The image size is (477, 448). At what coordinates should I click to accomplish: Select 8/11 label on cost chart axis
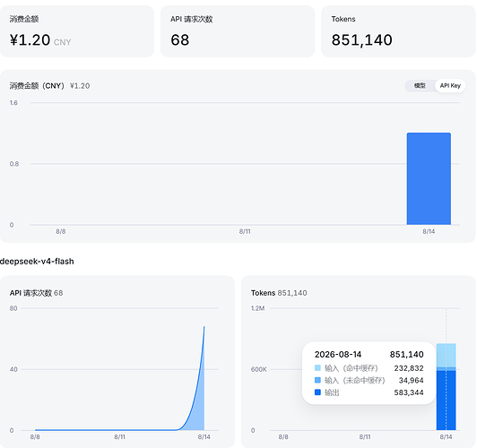pos(245,231)
